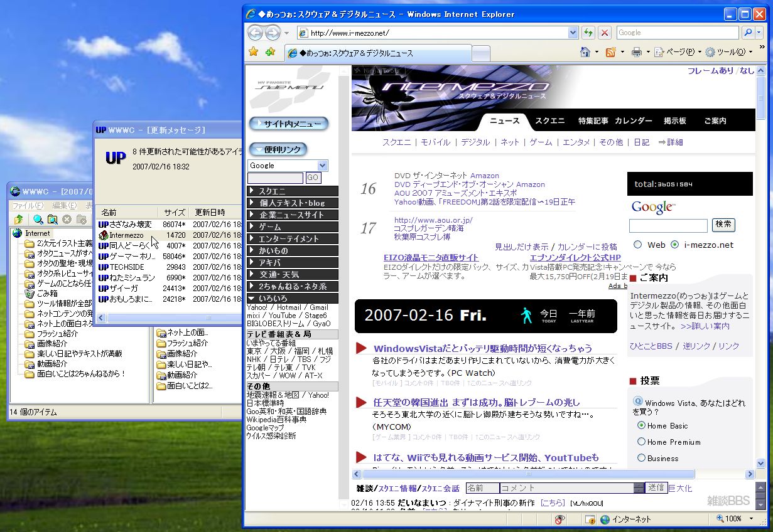The height and width of the screenshot is (532, 773).
Task: Click the recycle bin icon labeled ごみ箱
Action: pyautogui.click(x=30, y=293)
